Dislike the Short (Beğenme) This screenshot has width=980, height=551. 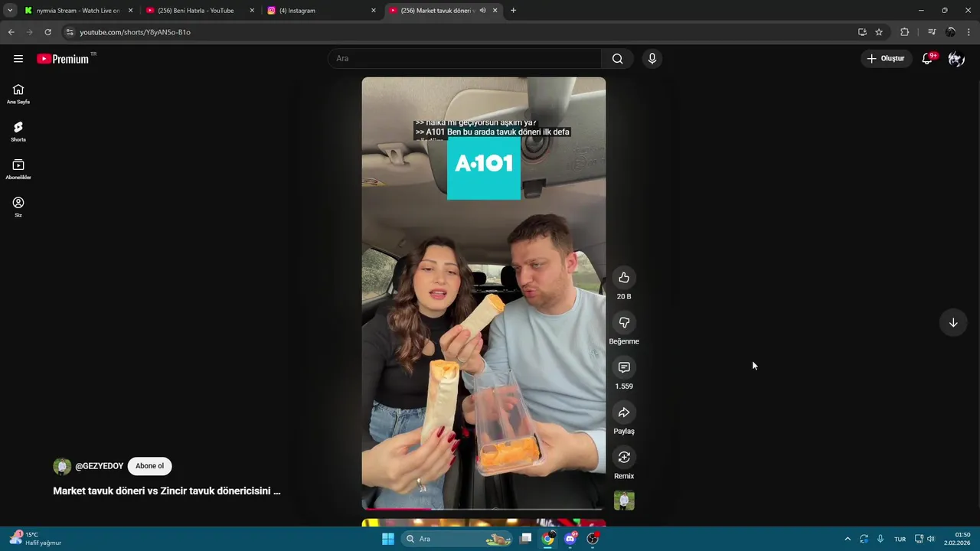coord(624,323)
